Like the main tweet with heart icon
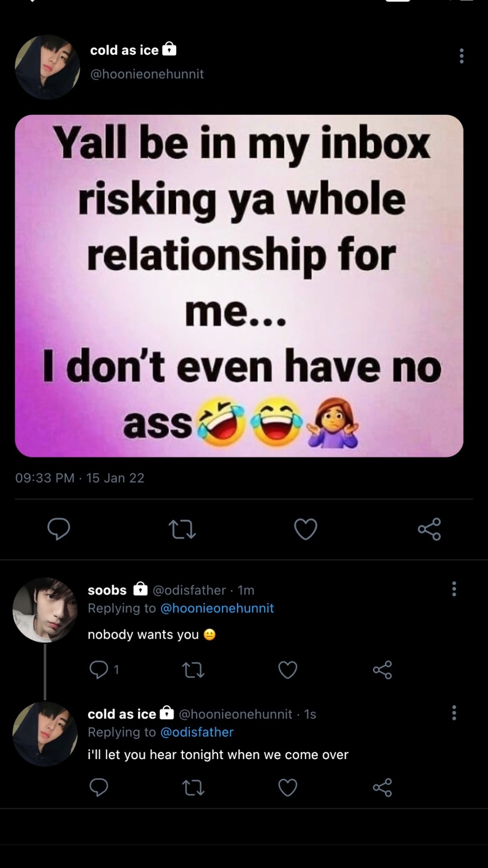Screen dimensions: 488x868 305,529
